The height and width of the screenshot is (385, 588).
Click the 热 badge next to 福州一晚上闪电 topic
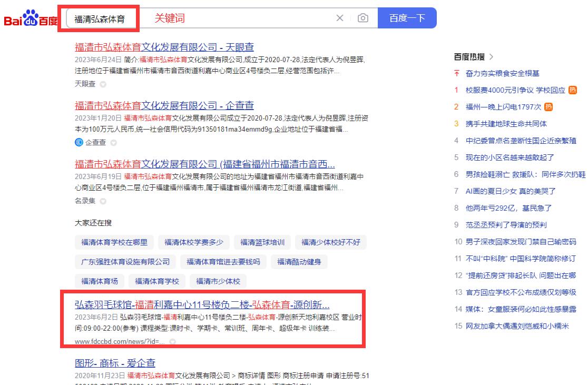point(548,107)
